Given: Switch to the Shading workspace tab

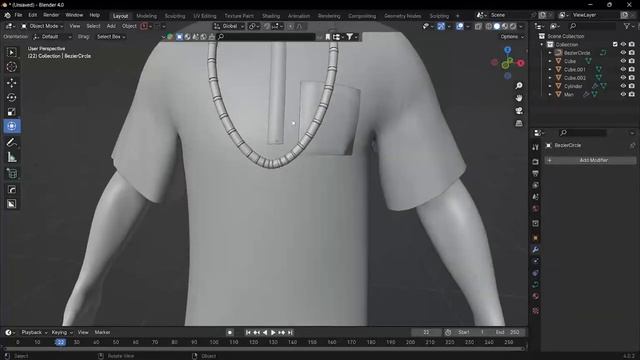Looking at the screenshot, I should click(271, 16).
